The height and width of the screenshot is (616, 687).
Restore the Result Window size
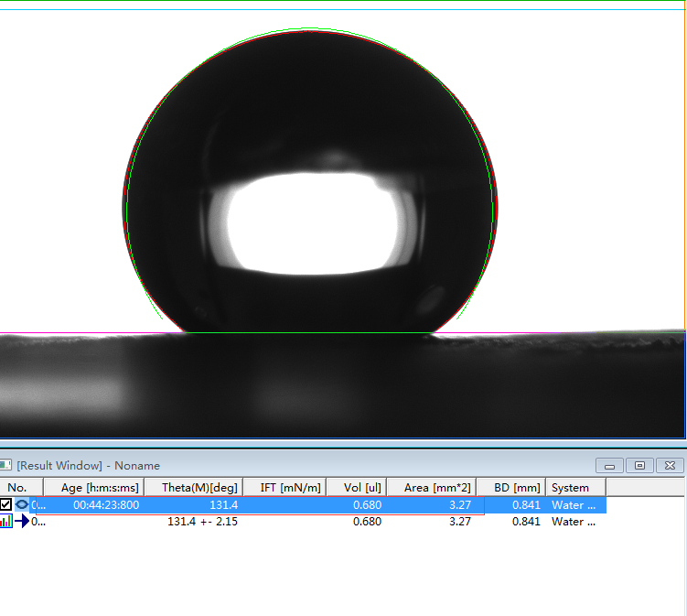(x=639, y=465)
